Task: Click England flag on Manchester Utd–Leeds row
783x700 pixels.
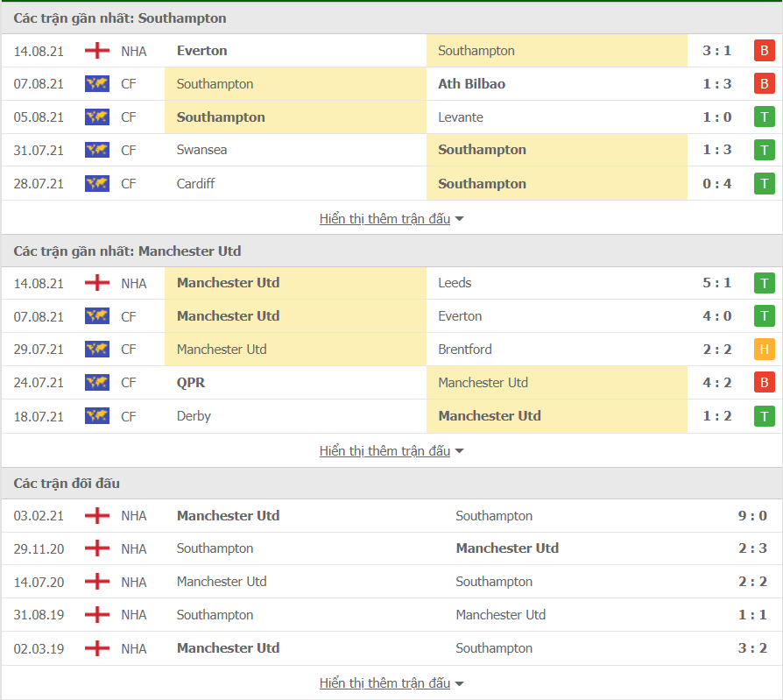Action: pyautogui.click(x=96, y=283)
